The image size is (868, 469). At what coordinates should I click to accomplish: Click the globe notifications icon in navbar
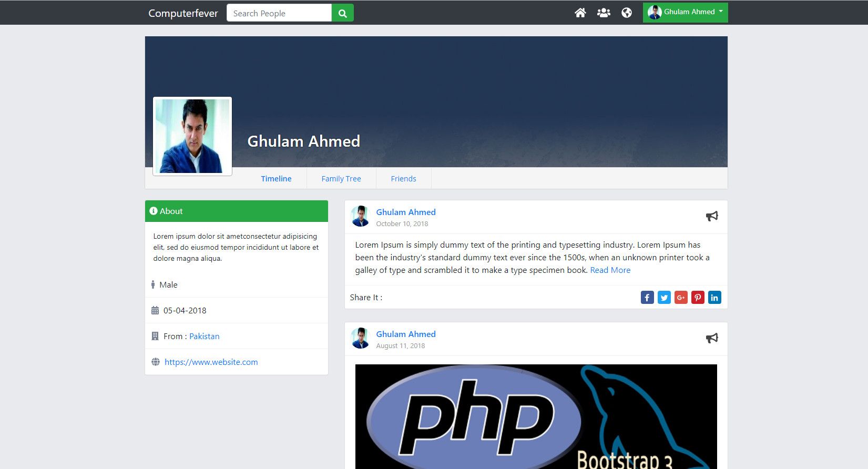click(x=627, y=13)
